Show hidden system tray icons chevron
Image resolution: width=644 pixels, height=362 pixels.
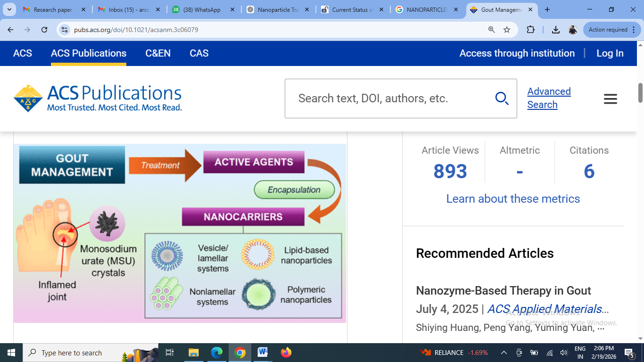click(504, 353)
